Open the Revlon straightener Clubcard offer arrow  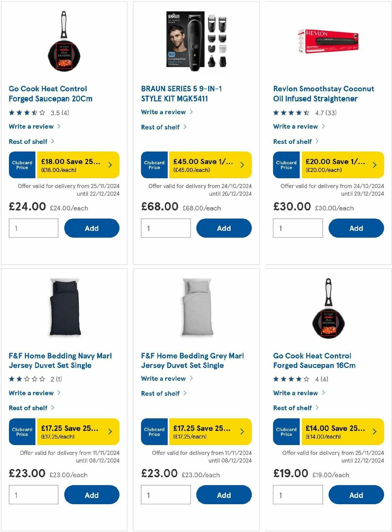375,165
